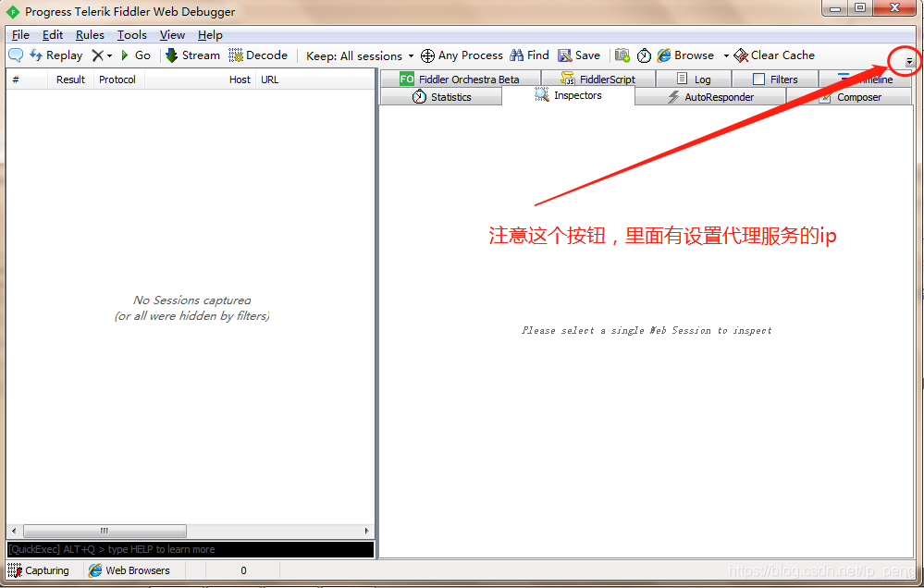
Task: Expand the Remove sessions dropdown arrow
Action: pyautogui.click(x=110, y=56)
